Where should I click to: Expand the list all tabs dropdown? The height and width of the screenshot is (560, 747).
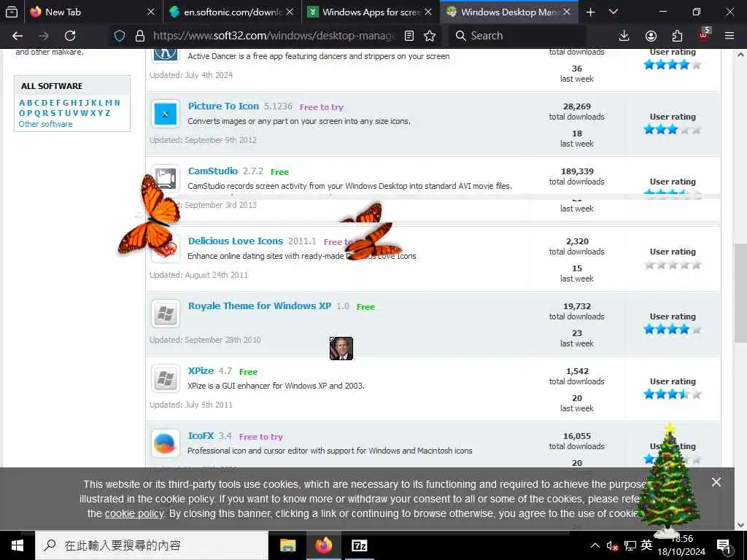click(x=614, y=12)
